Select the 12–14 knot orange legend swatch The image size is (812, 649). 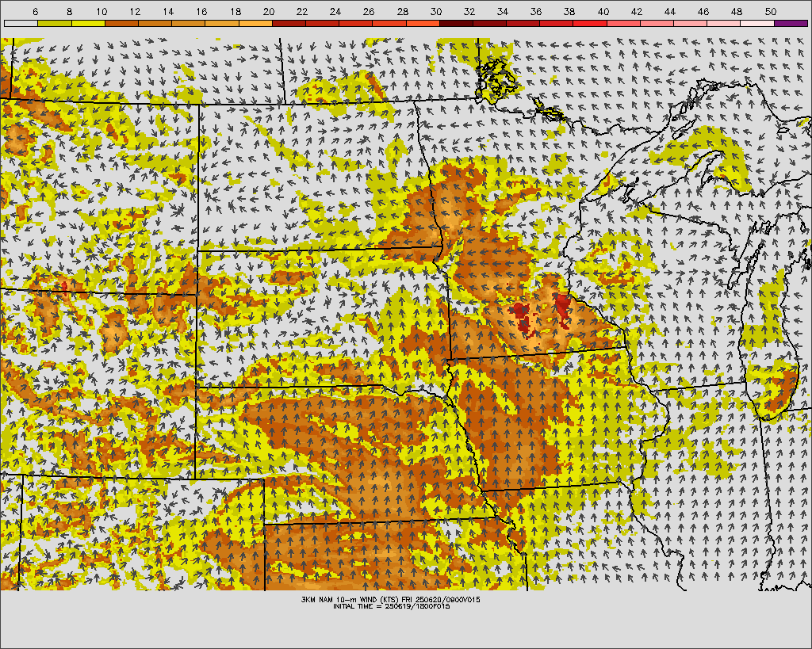(x=155, y=23)
